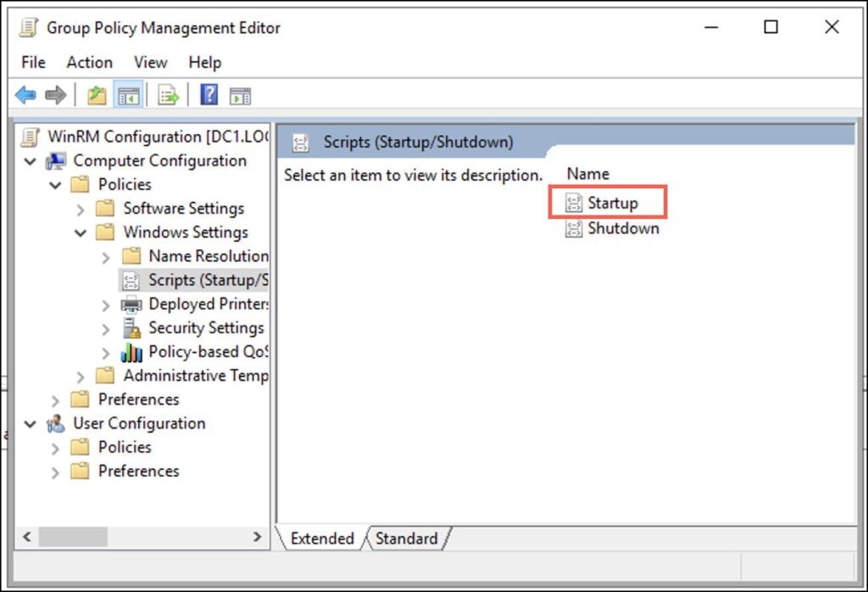Image resolution: width=868 pixels, height=592 pixels.
Task: Collapse the Computer Configuration tree node
Action: click(x=31, y=160)
